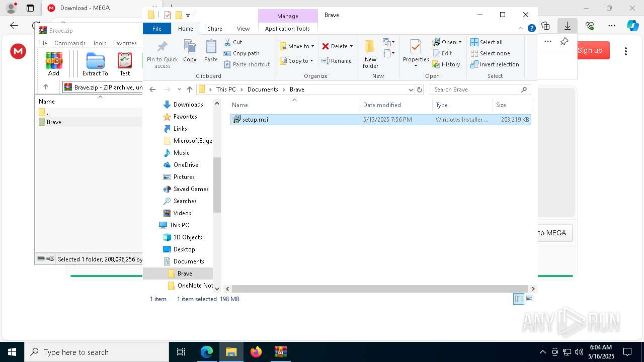Switch to Details view layout icon
Image resolution: width=644 pixels, height=362 pixels.
(x=519, y=299)
